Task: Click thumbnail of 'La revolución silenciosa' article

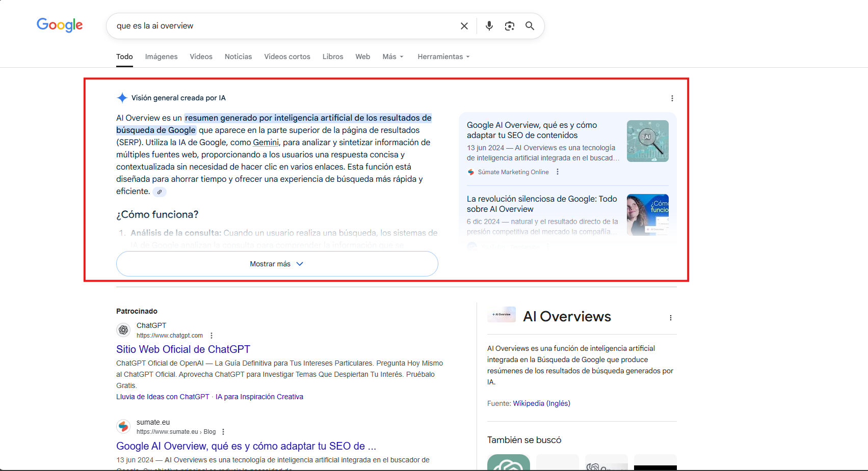Action: [648, 215]
